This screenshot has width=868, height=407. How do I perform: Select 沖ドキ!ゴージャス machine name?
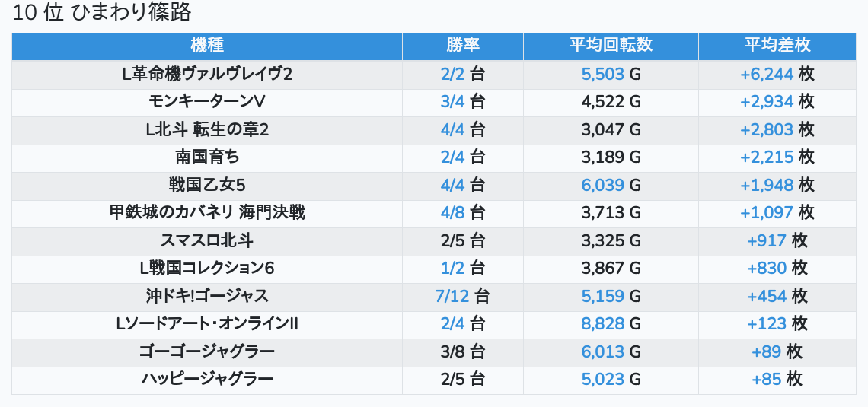(x=207, y=296)
